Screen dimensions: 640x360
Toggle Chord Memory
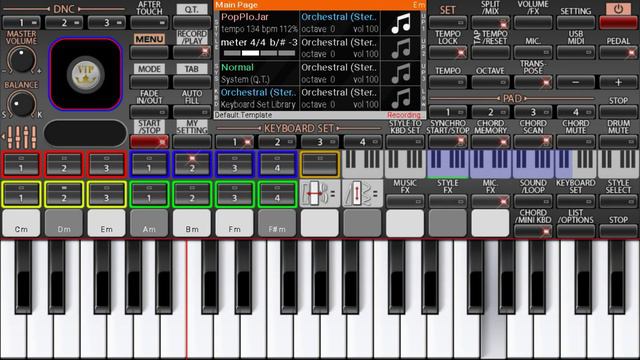point(490,142)
